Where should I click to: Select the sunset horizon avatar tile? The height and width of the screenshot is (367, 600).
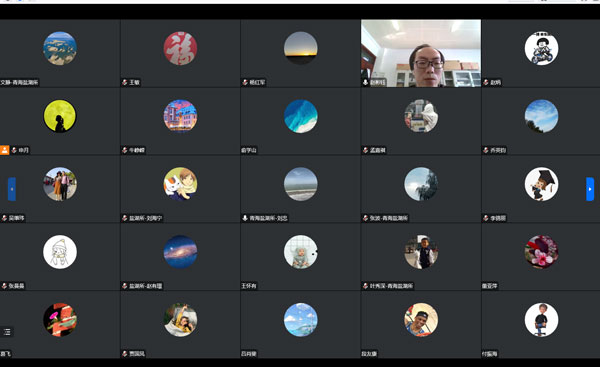(301, 48)
